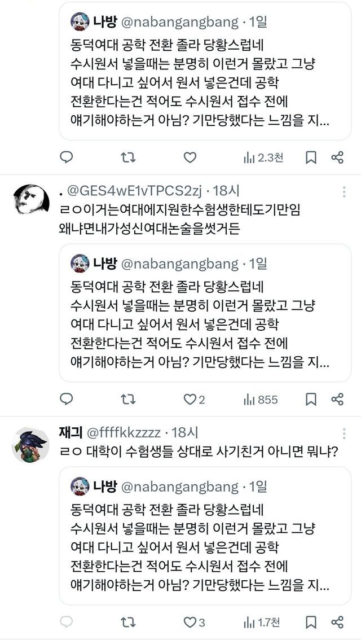Open more options for 재긔's post
361x644 pixels.
344,433
